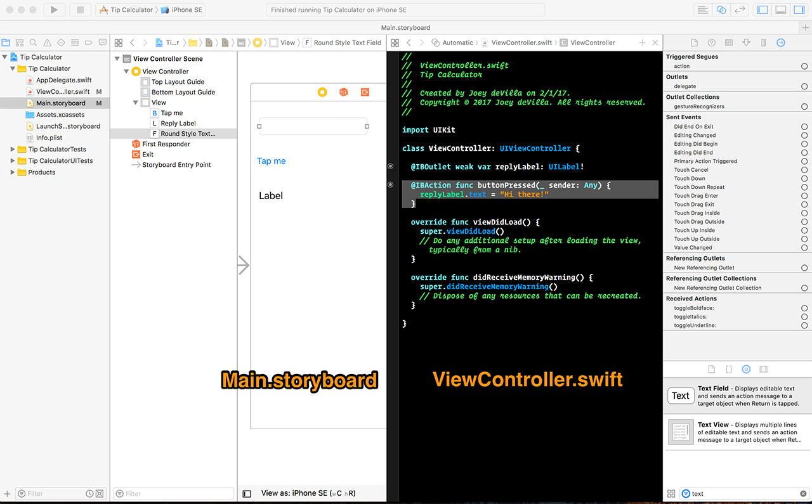
Task: Show the Assistant editor (overlapping circles)
Action: (x=721, y=10)
